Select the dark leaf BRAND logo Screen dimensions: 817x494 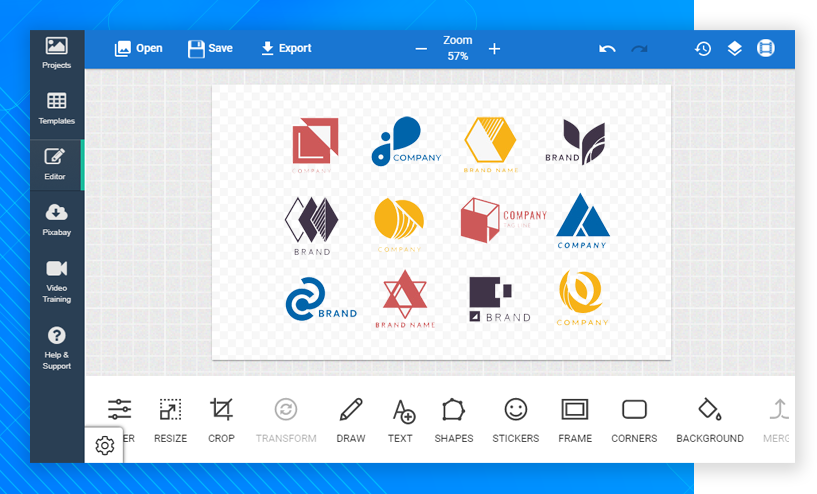(x=575, y=142)
